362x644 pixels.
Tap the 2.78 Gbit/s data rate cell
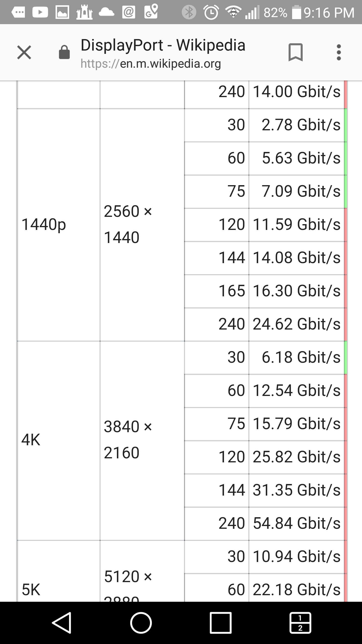296,125
